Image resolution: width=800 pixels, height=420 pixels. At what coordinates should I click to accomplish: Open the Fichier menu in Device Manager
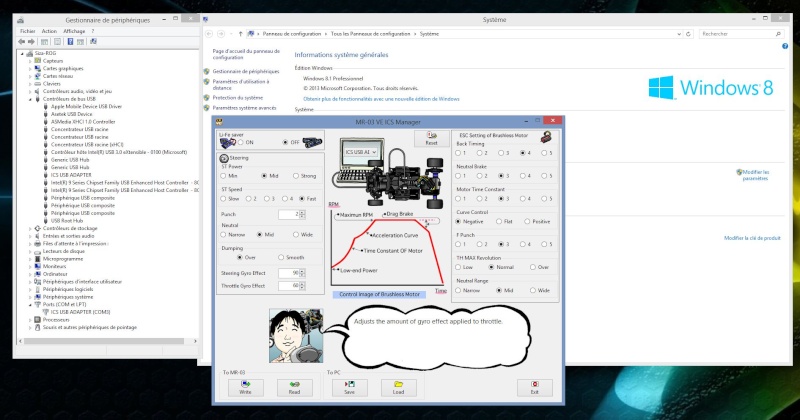(28, 31)
